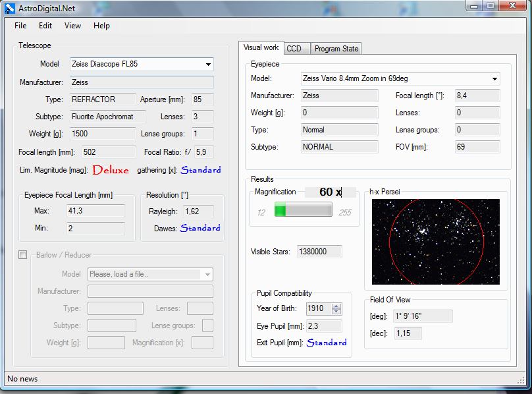Click the Visible Stars field 1380000
This screenshot has height=394, width=532.
319,252
